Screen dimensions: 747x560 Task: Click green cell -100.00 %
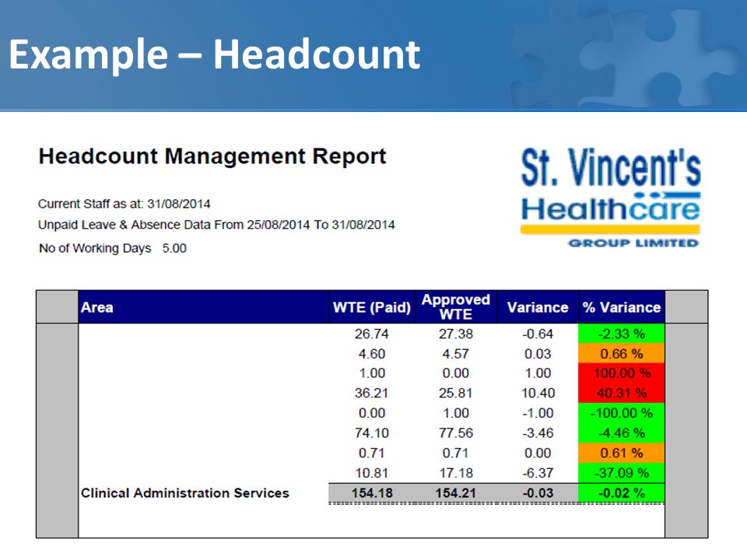click(x=621, y=413)
